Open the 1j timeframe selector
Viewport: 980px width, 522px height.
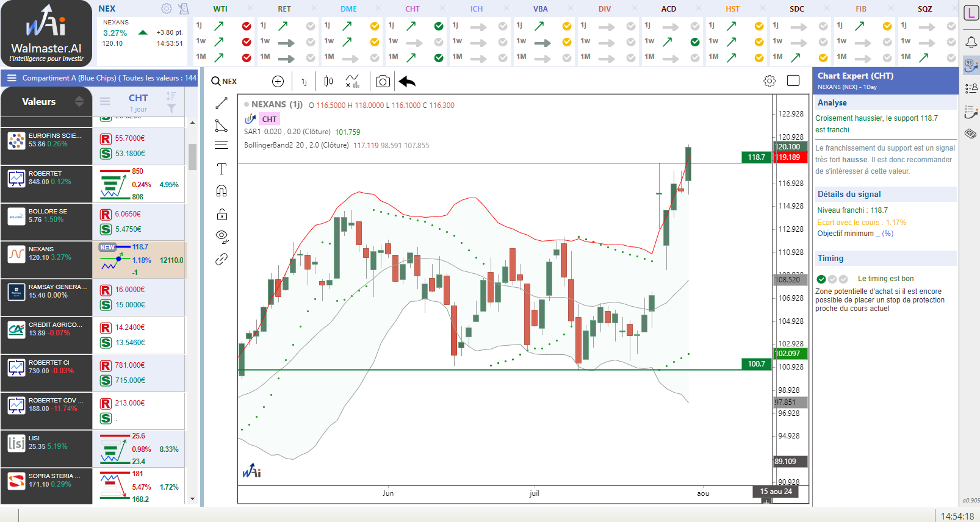tap(304, 82)
